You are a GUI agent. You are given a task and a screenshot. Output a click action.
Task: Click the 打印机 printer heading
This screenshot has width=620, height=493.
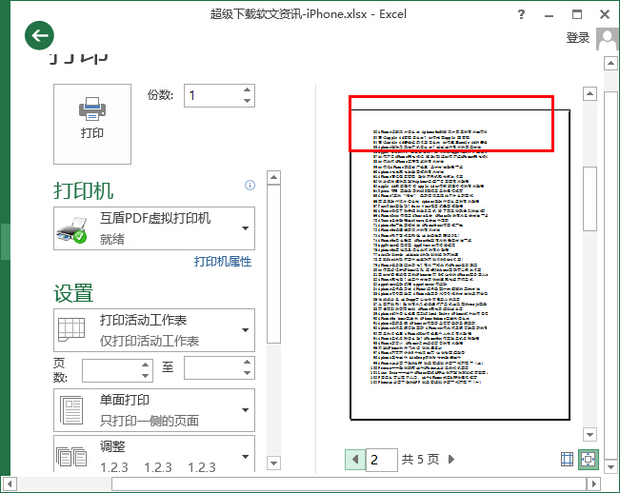coord(83,191)
